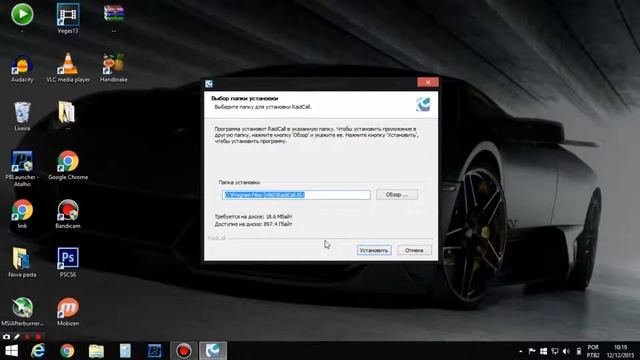Select the PBLauncher - Atalho shortcut
Image resolution: width=640 pixels, height=360 pixels.
point(22,168)
